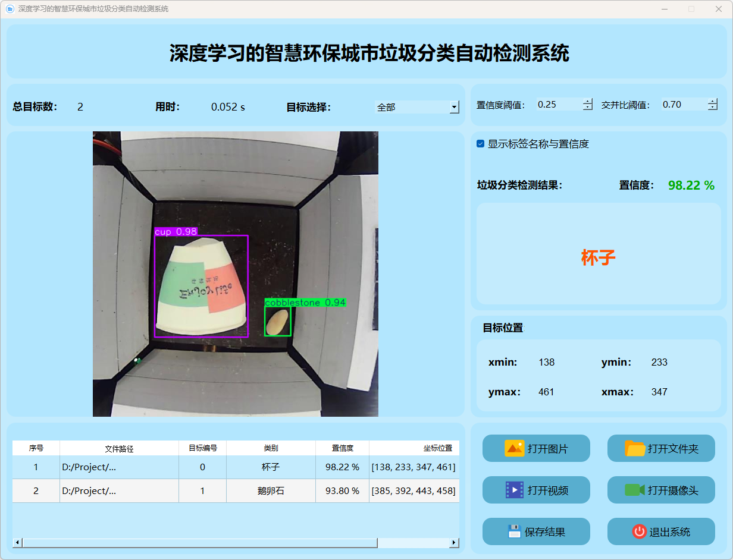The width and height of the screenshot is (733, 560).
Task: Click the [138, 233, 347, 461] coordinates cell
Action: (414, 467)
